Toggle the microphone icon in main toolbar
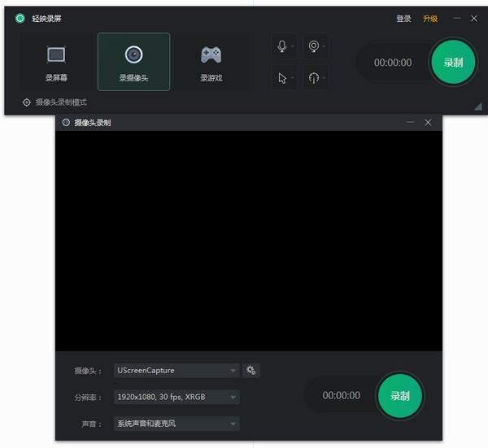 point(282,46)
